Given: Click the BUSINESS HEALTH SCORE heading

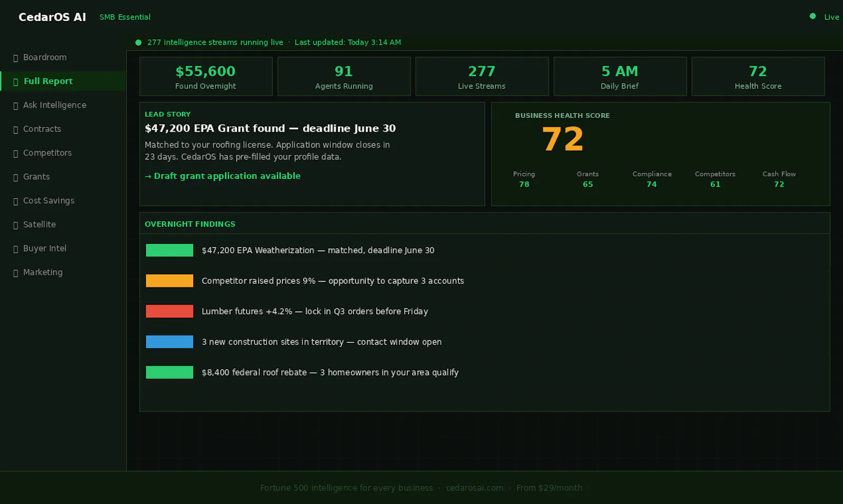Looking at the screenshot, I should tap(563, 115).
